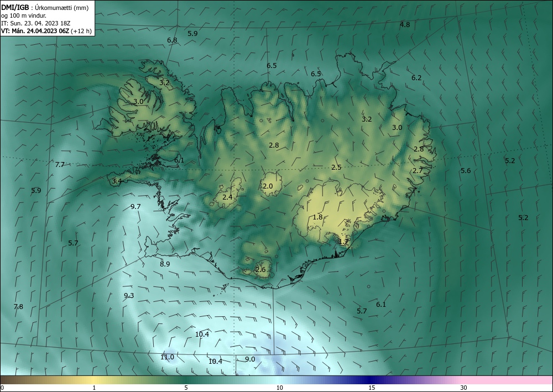
Task: Click the color scale label 1
Action: click(x=94, y=388)
